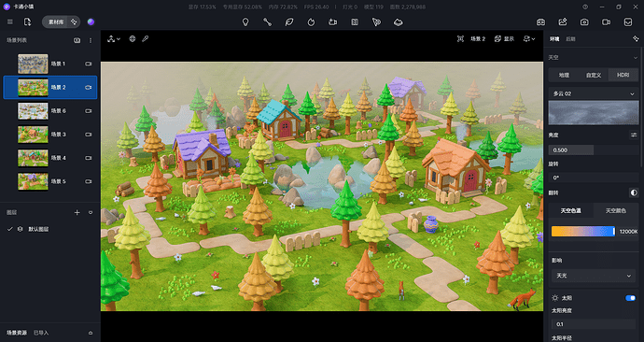This screenshot has width=644, height=342.
Task: Select the HDRI sky mode
Action: pos(623,75)
